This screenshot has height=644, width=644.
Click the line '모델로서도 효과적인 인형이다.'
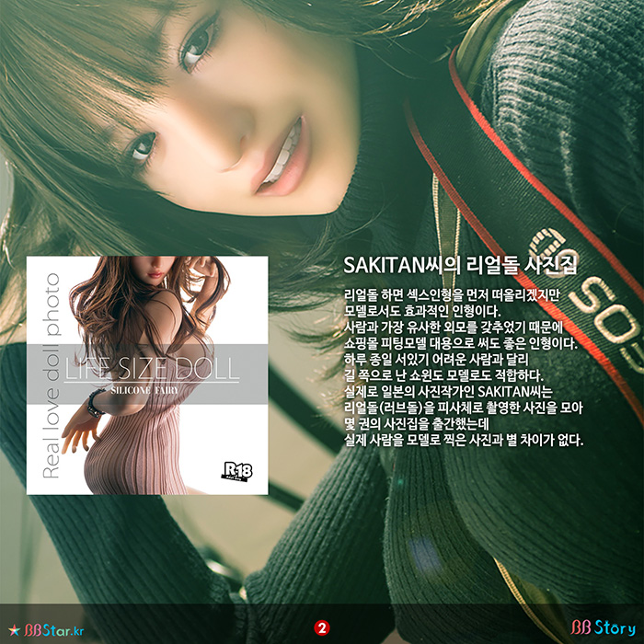point(421,311)
